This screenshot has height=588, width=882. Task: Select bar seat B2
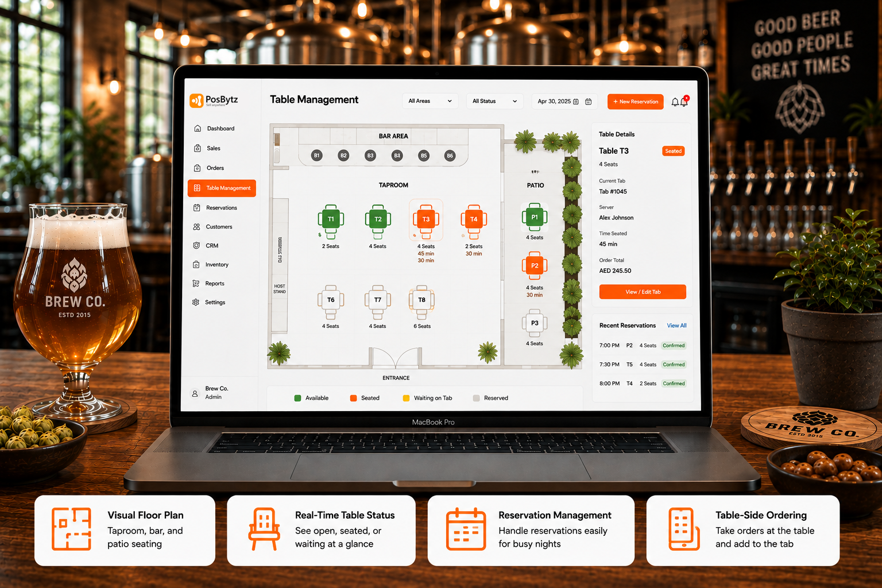pos(343,156)
